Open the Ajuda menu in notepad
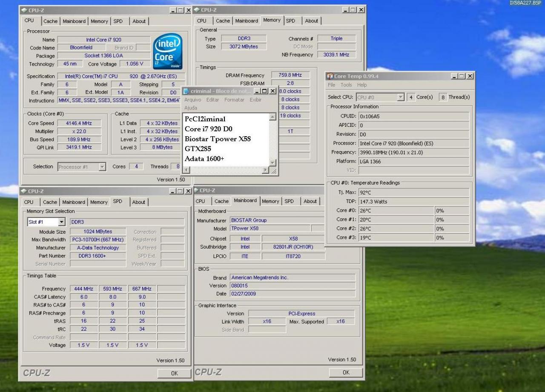545x392 pixels. [x=190, y=108]
